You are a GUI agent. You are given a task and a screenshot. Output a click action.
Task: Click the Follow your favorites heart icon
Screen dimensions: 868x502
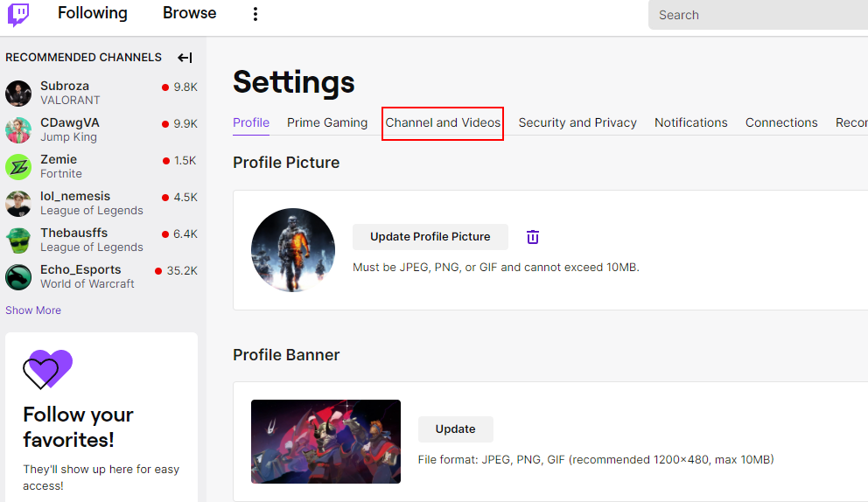click(47, 369)
